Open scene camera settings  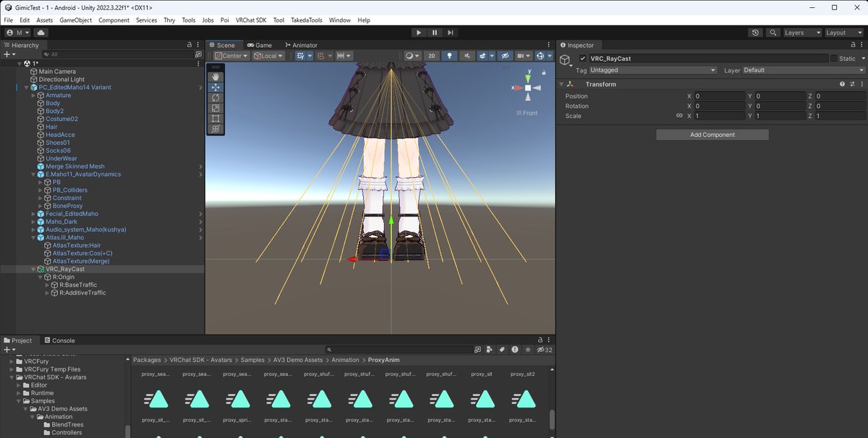point(522,56)
